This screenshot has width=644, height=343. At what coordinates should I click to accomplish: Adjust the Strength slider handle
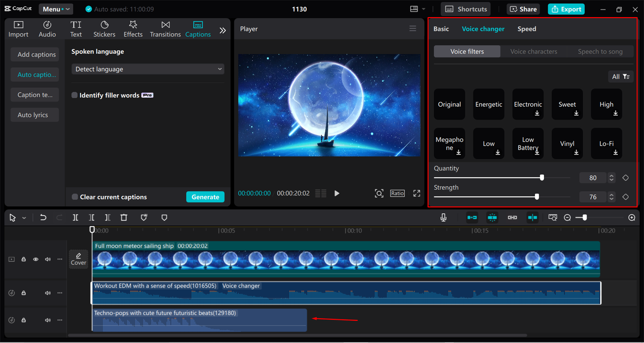pos(537,197)
